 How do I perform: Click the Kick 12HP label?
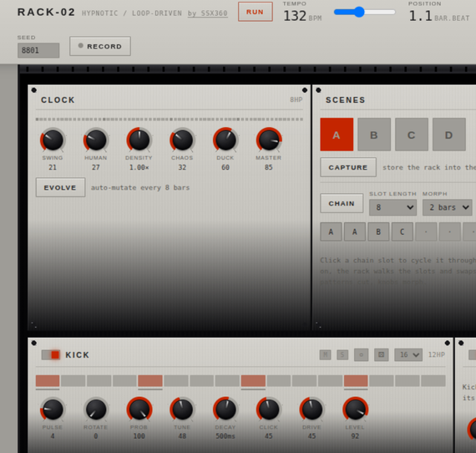tap(437, 354)
